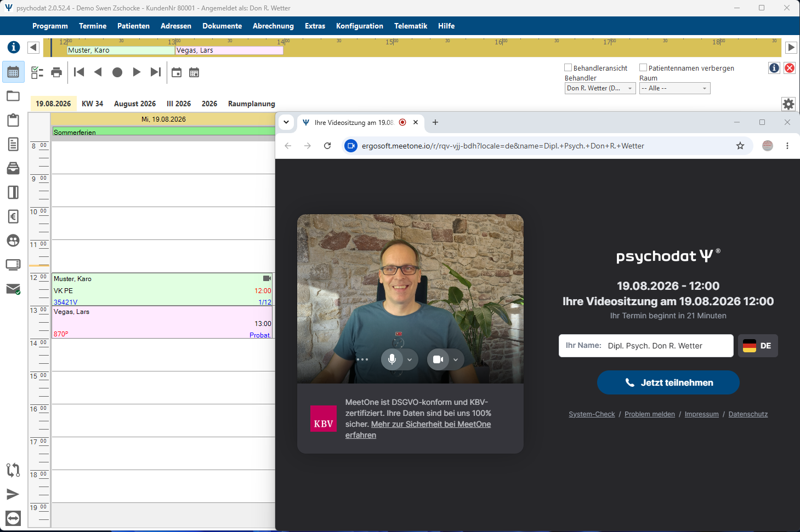Reload the browser page

pos(327,146)
